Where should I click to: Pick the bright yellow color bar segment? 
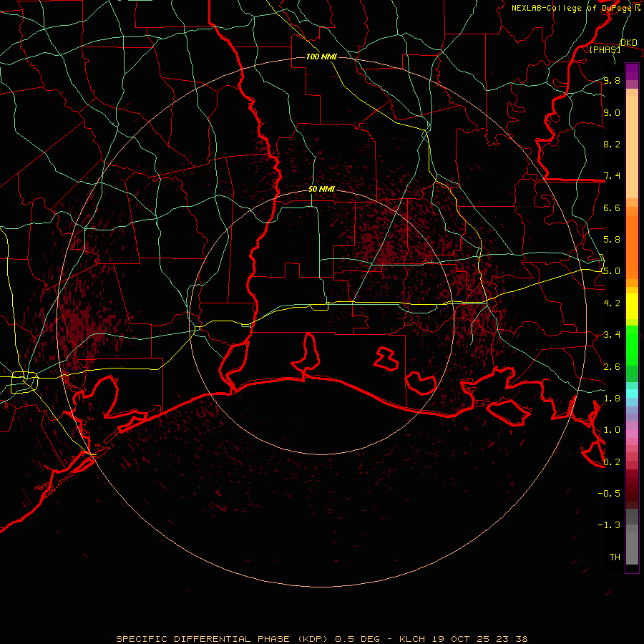pyautogui.click(x=632, y=306)
